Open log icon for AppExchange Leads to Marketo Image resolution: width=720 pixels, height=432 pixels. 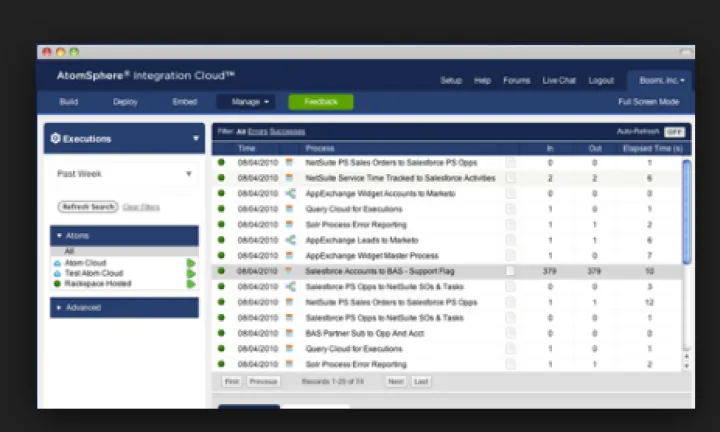(x=510, y=240)
